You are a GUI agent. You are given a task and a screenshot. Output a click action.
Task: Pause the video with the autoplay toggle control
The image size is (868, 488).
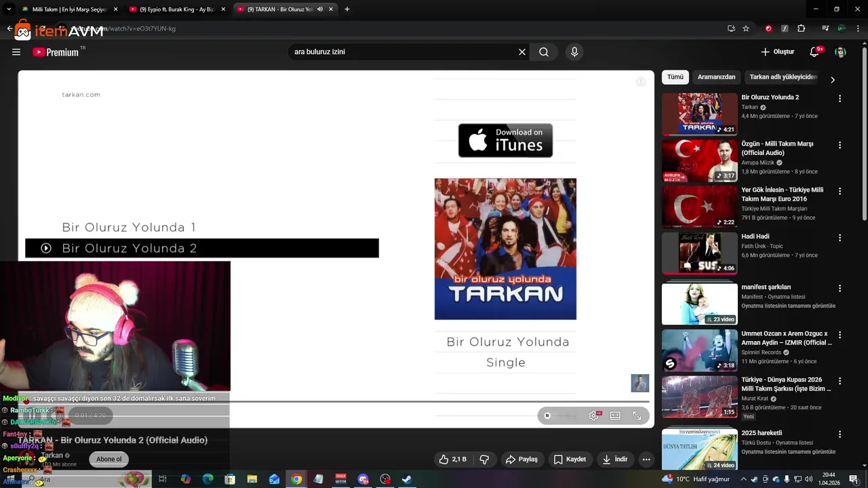[548, 415]
